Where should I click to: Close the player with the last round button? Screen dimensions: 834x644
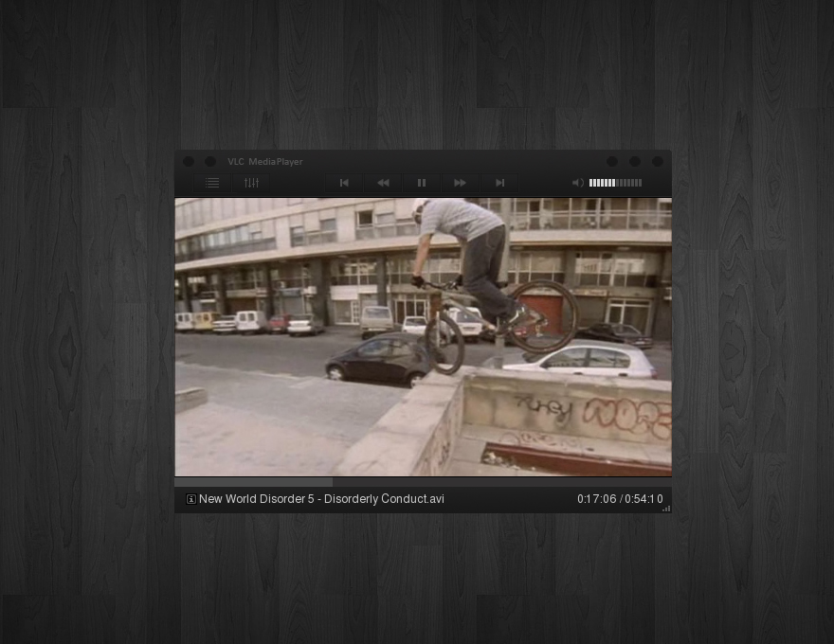click(x=658, y=161)
